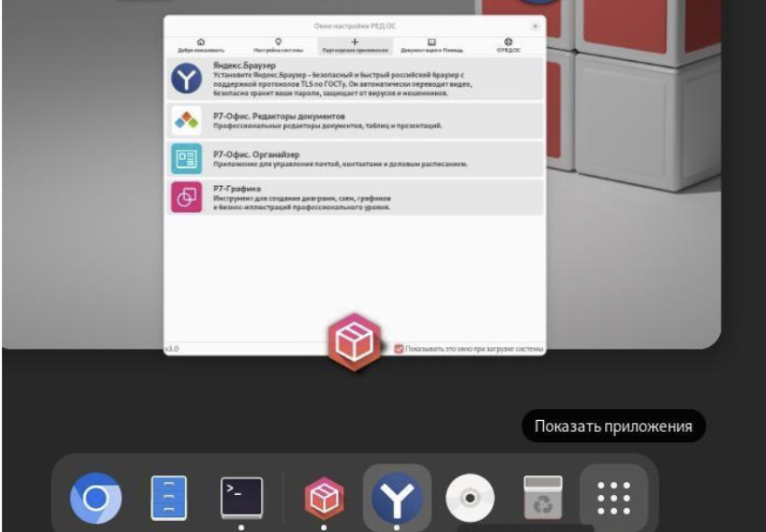
Task: Select the "Партнерские приложения" tab with plus icon
Action: coord(354,45)
